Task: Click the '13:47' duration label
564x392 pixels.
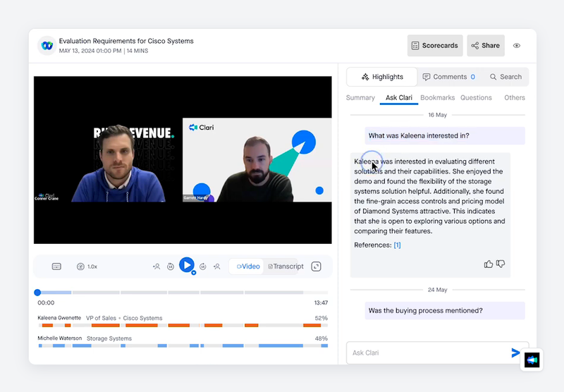Action: pos(321,302)
